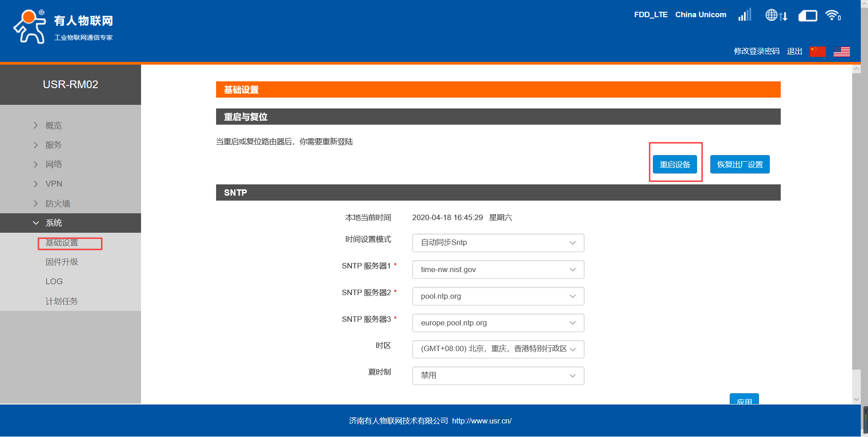The height and width of the screenshot is (437, 868).
Task: Click the SIM card status icon
Action: pyautogui.click(x=807, y=16)
